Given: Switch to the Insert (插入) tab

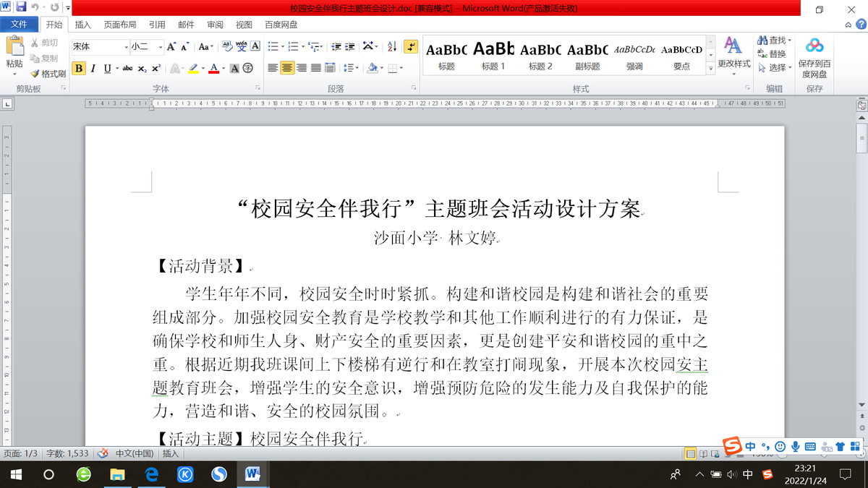Looking at the screenshot, I should click(83, 25).
